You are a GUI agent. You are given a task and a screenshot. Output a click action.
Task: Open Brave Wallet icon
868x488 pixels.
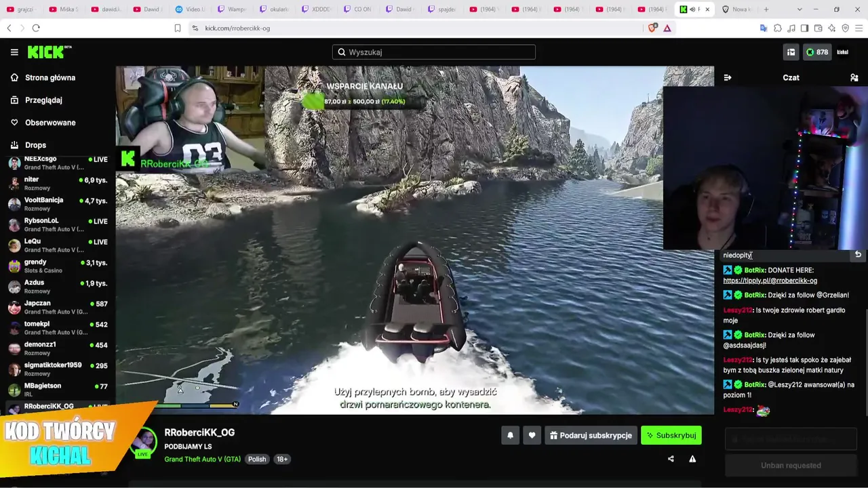point(818,28)
